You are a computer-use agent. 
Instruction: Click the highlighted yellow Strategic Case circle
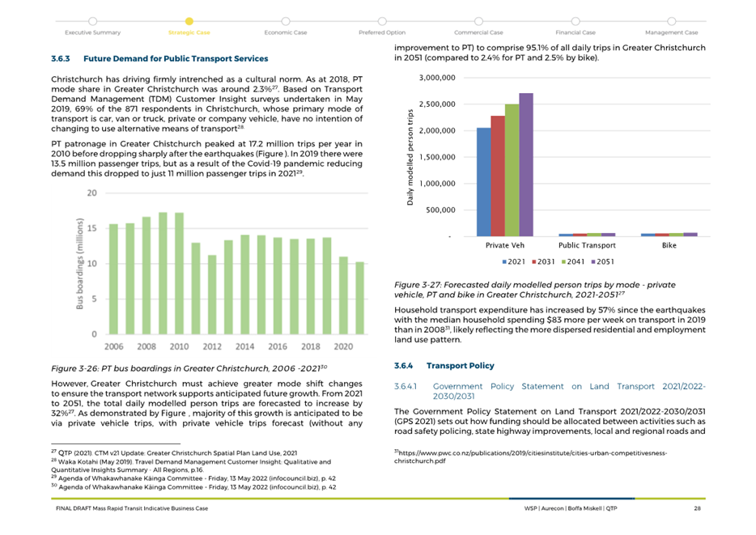[x=189, y=21]
